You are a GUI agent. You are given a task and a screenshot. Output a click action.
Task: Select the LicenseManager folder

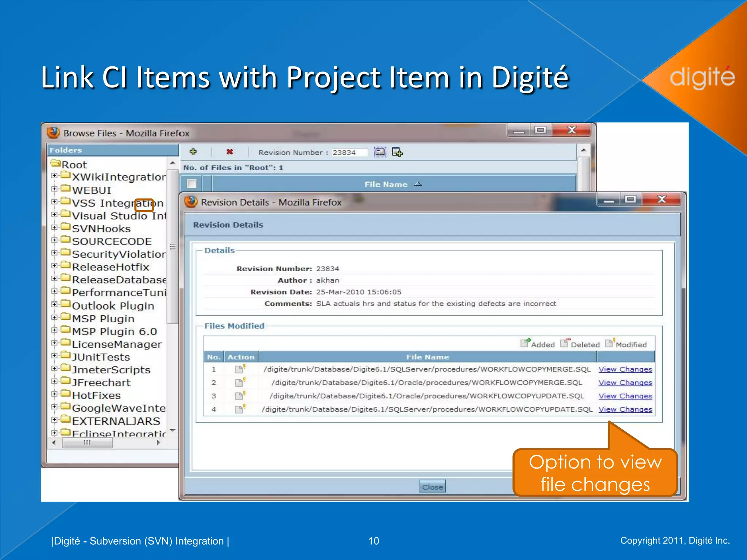tap(117, 344)
